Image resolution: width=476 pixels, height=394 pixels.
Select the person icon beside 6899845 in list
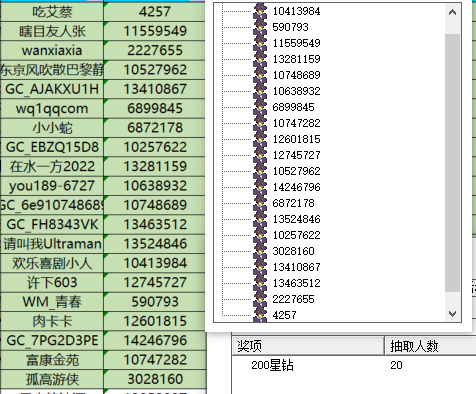(x=260, y=107)
